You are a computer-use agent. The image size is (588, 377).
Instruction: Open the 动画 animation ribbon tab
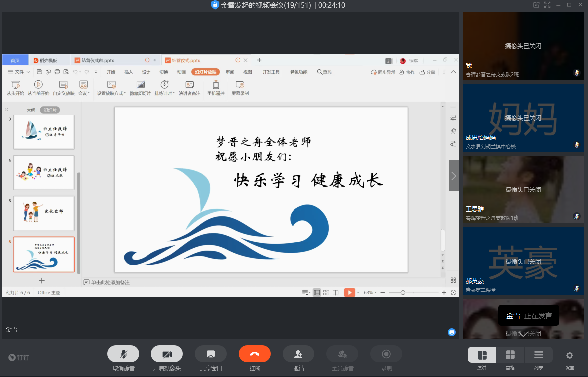pos(181,72)
